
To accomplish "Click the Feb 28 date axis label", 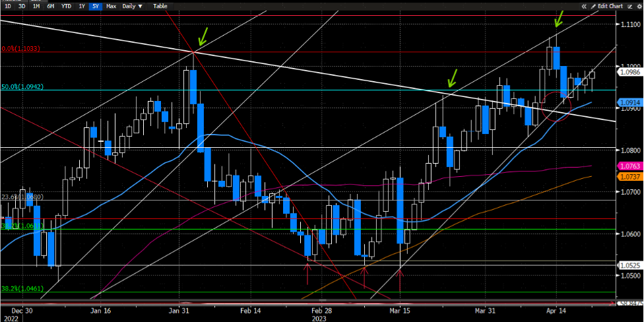I will coord(321,310).
